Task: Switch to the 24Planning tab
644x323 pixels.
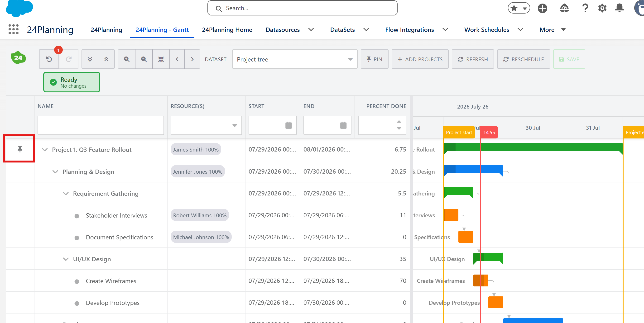Action: click(x=106, y=30)
